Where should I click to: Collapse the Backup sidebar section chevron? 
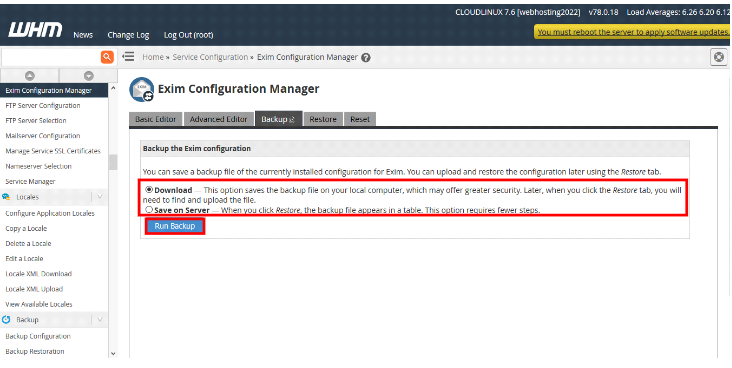click(99, 319)
